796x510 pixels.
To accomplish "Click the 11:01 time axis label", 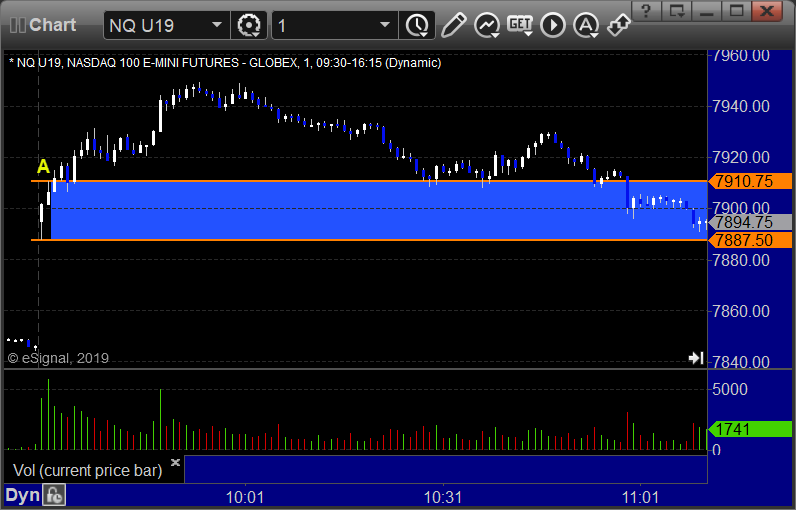I will pyautogui.click(x=641, y=497).
